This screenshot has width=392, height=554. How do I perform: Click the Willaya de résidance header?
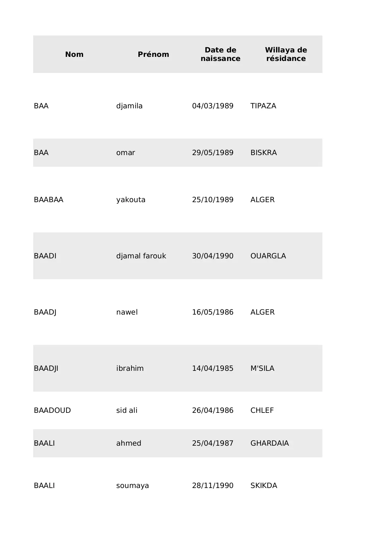click(286, 54)
